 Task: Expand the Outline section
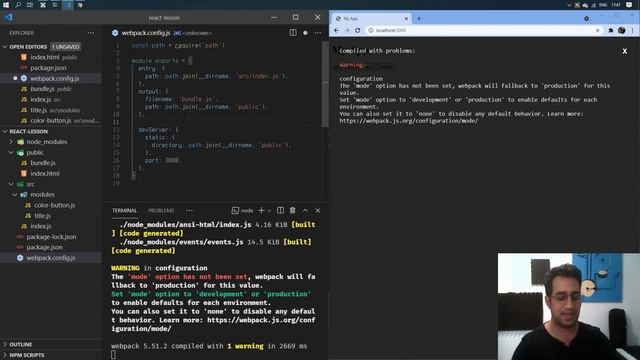point(20,344)
